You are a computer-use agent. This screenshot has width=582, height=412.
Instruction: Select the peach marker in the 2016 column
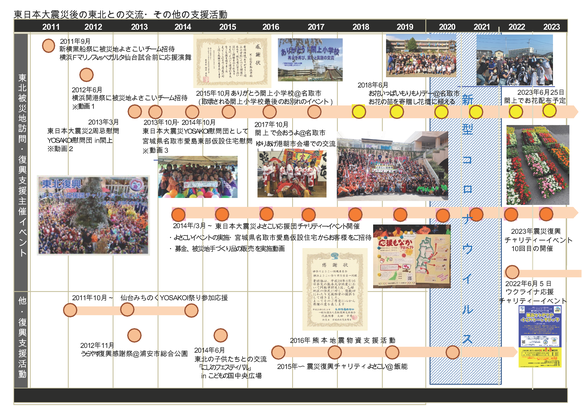[x=269, y=111]
